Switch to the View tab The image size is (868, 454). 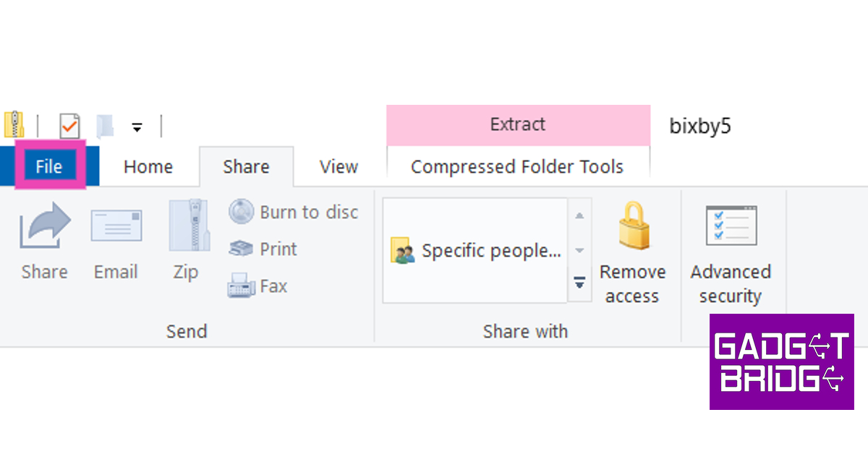(339, 167)
